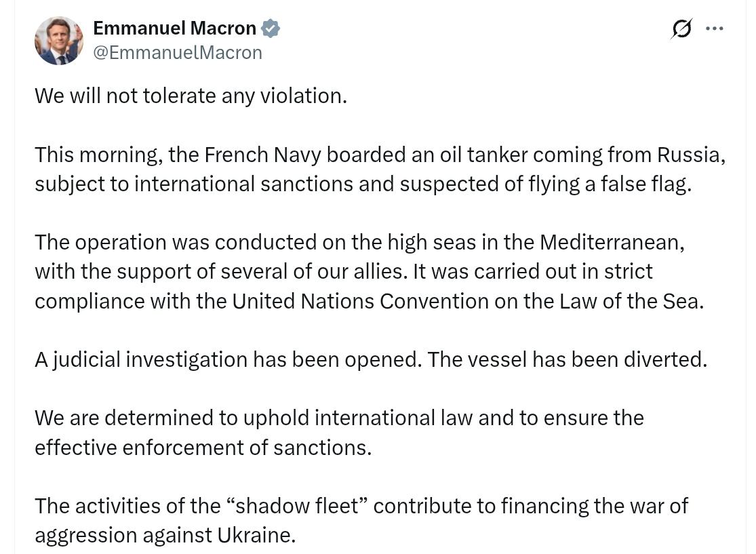Click the words 'aggression against Ukraine.'

click(x=165, y=535)
